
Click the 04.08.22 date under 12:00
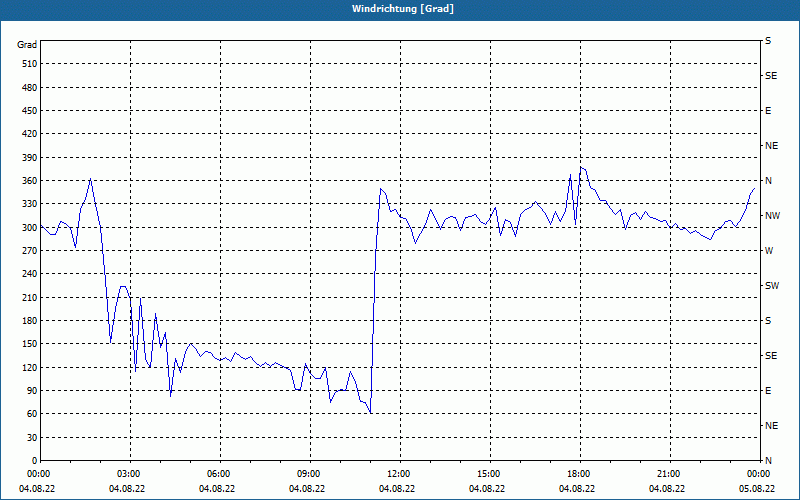pos(397,489)
